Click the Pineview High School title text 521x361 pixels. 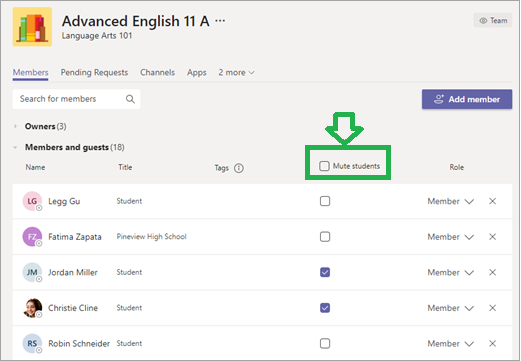click(x=151, y=237)
